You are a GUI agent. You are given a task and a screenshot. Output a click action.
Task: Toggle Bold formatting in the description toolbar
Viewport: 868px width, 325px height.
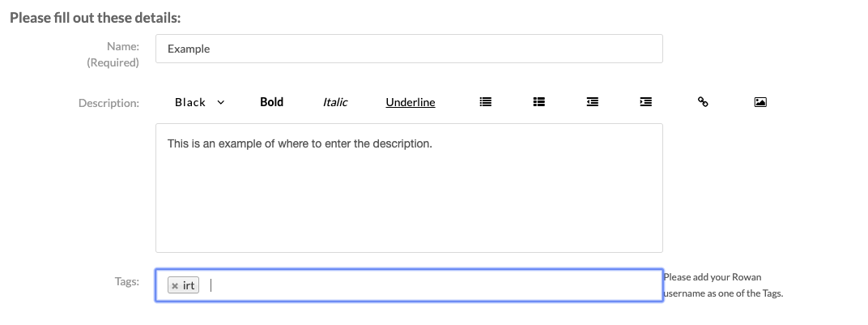(272, 102)
